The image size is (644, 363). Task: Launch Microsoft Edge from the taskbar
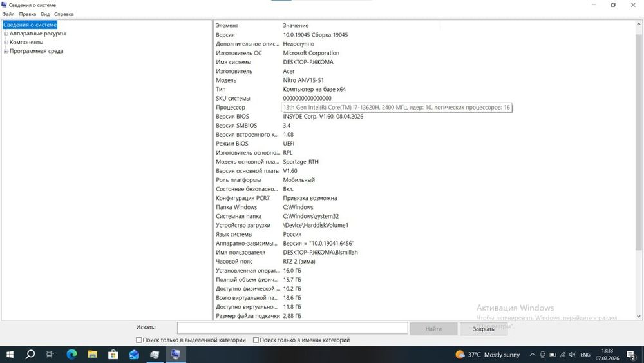pyautogui.click(x=72, y=355)
